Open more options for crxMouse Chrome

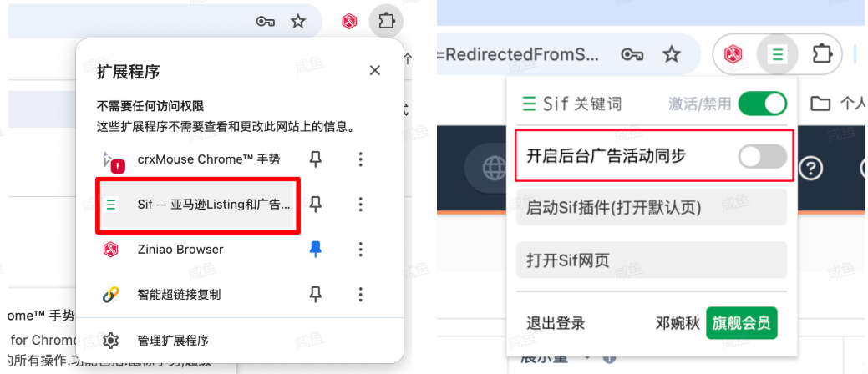click(360, 160)
